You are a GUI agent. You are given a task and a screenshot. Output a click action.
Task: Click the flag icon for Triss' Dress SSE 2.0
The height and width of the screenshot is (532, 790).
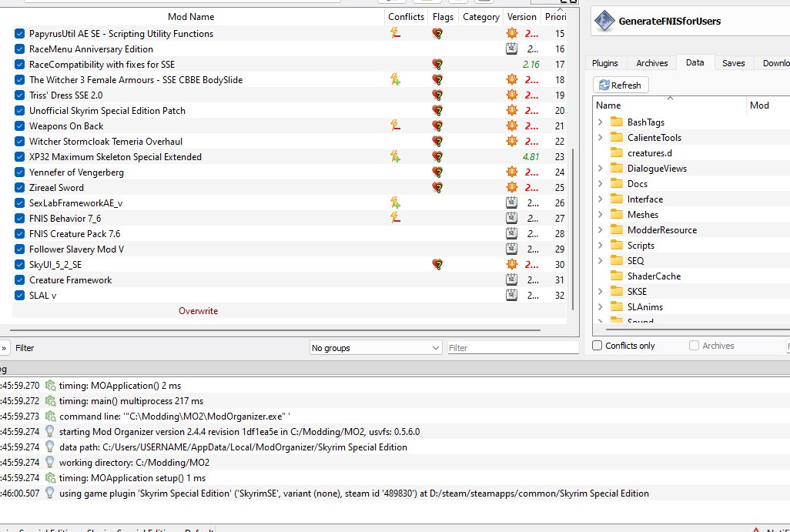[x=437, y=95]
